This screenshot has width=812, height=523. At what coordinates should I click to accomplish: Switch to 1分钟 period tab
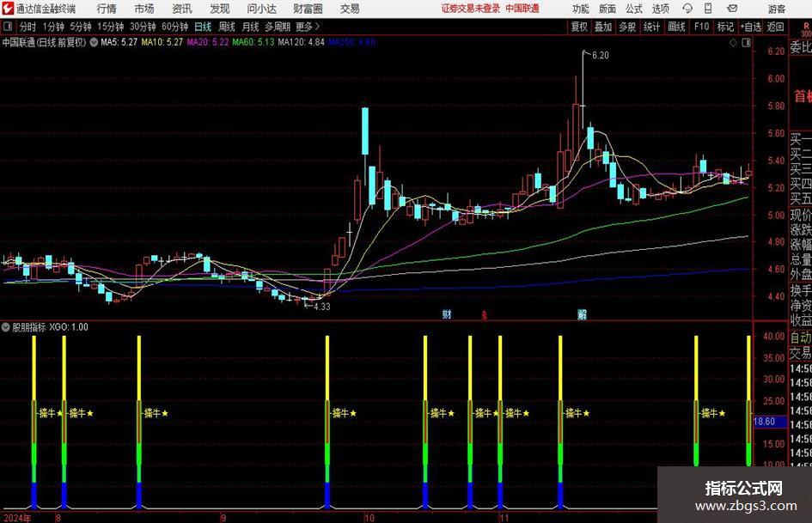53,27
